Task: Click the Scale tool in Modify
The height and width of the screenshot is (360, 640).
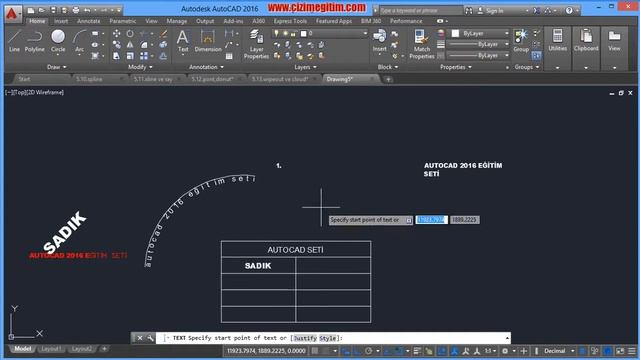Action: (x=130, y=56)
